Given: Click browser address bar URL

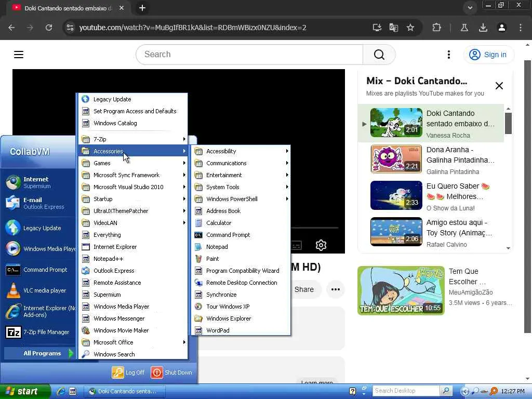Looking at the screenshot, I should point(192,28).
